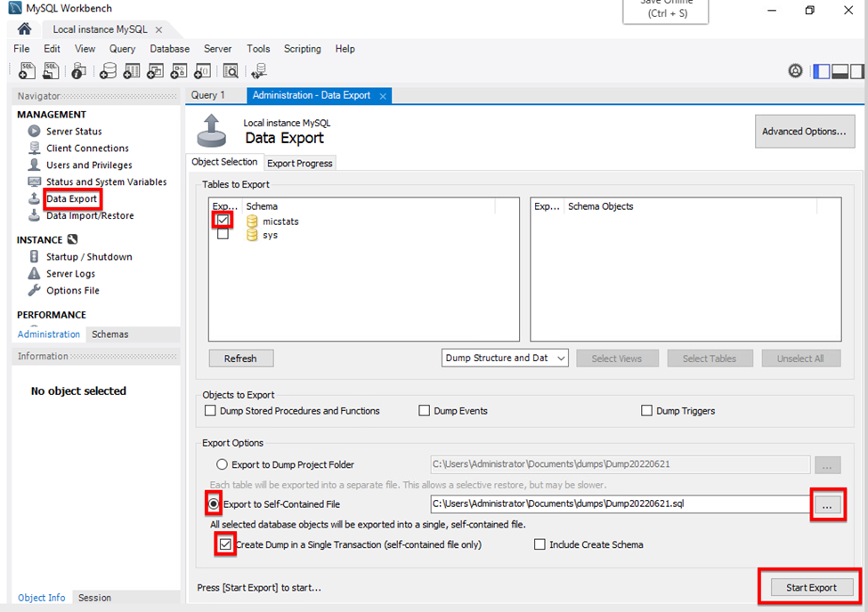Toggle Create Dump in a Single Transaction

[x=224, y=544]
